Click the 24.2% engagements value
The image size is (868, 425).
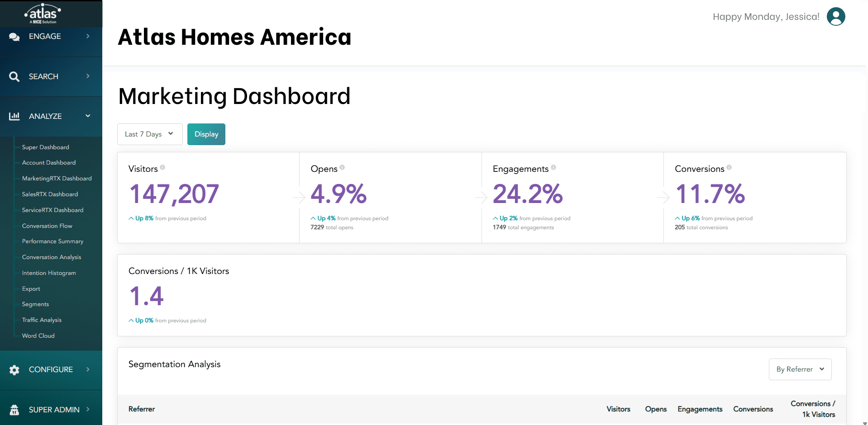click(528, 194)
